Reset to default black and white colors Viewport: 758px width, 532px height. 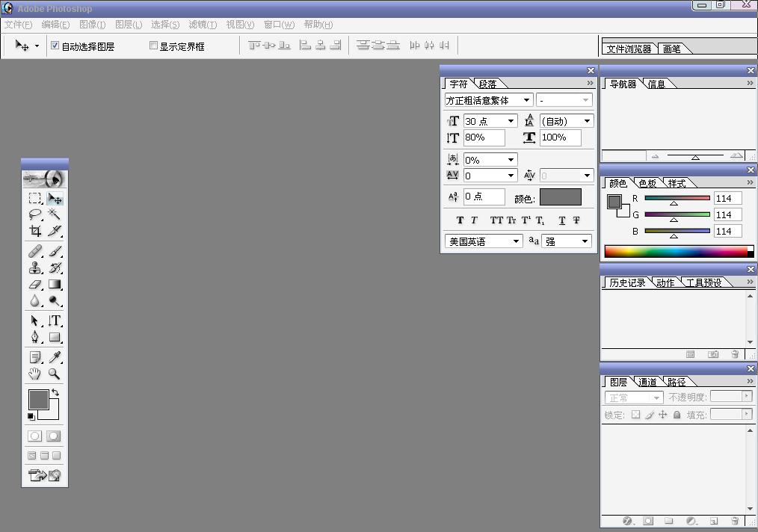[31, 416]
